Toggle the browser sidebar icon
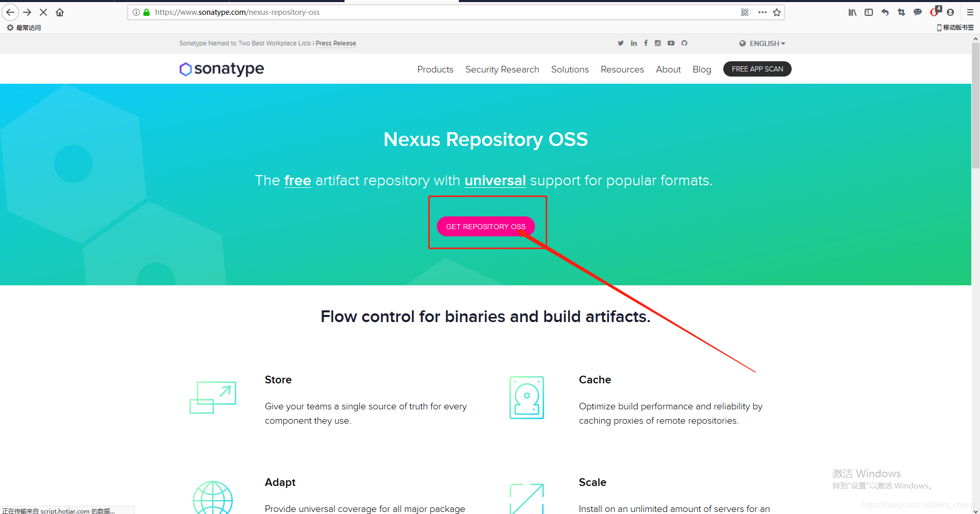The height and width of the screenshot is (514, 980). [x=869, y=12]
